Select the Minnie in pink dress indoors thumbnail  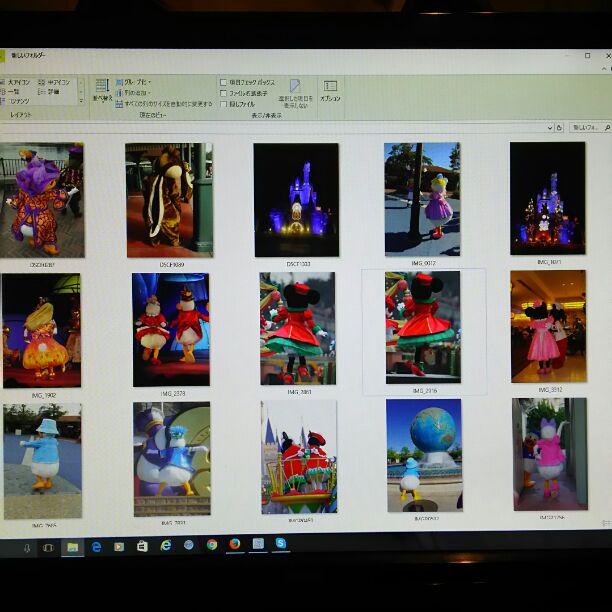(x=548, y=326)
